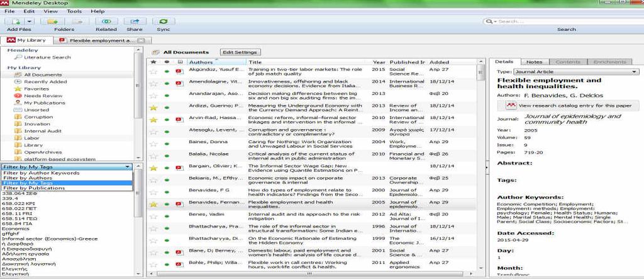Image resolution: width=644 pixels, height=279 pixels.
Task: Open PDF icon for Akgündüz row
Action: [x=179, y=72]
